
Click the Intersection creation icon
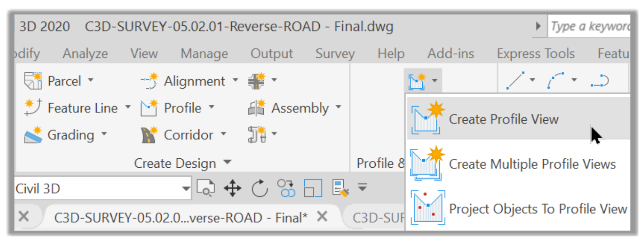(257, 81)
